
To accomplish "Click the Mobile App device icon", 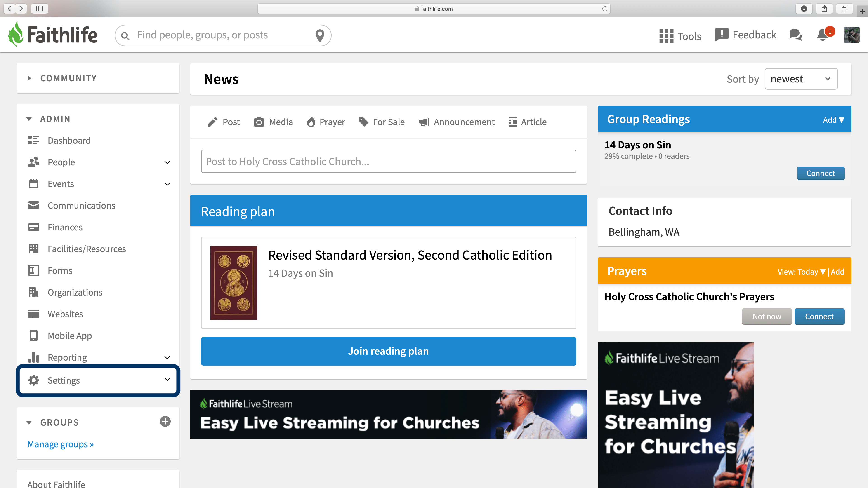I will 34,336.
